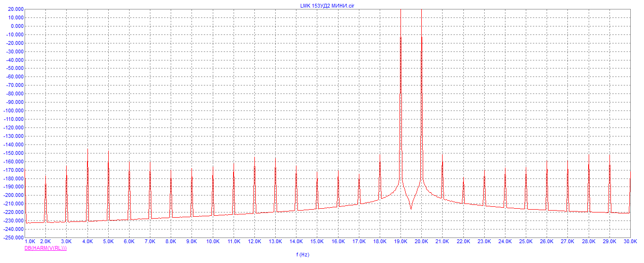Viewport: 644px width, 263px height.
Task: Click the 2.0K frequency tick label
Action: (x=45, y=241)
